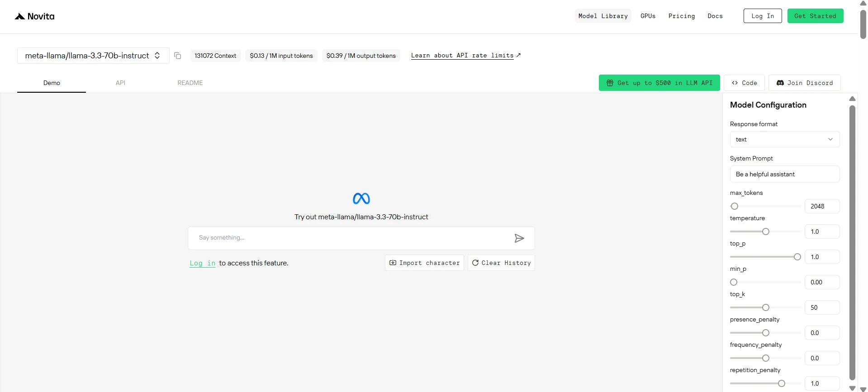Click the Novita logo
Screen dimensions: 868x392
pyautogui.click(x=34, y=16)
